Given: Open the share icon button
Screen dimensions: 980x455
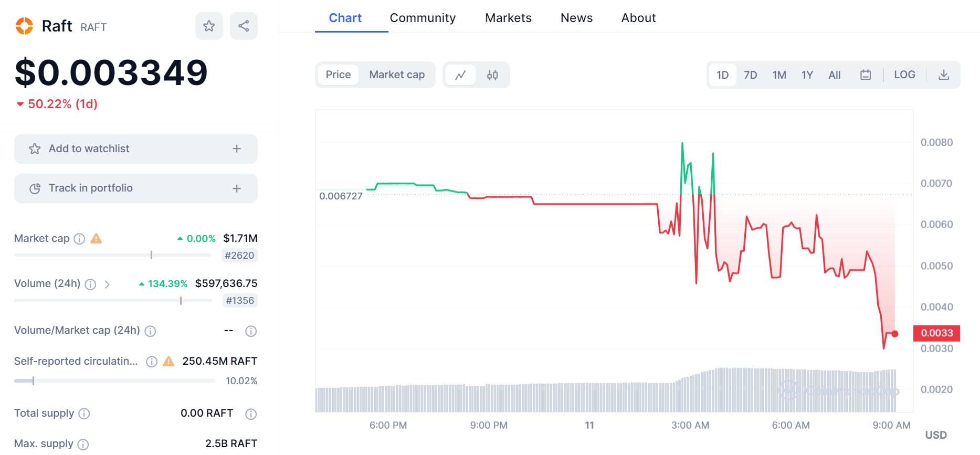Looking at the screenshot, I should click(244, 26).
